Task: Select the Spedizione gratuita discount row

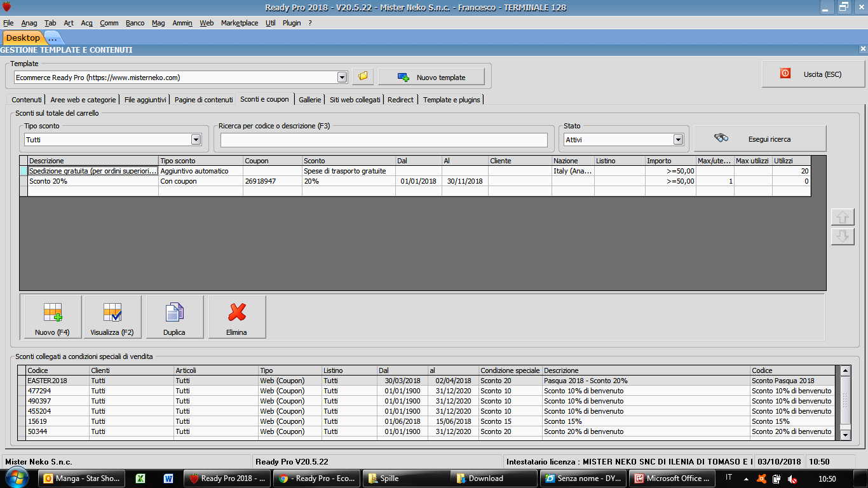Action: pyautogui.click(x=415, y=171)
